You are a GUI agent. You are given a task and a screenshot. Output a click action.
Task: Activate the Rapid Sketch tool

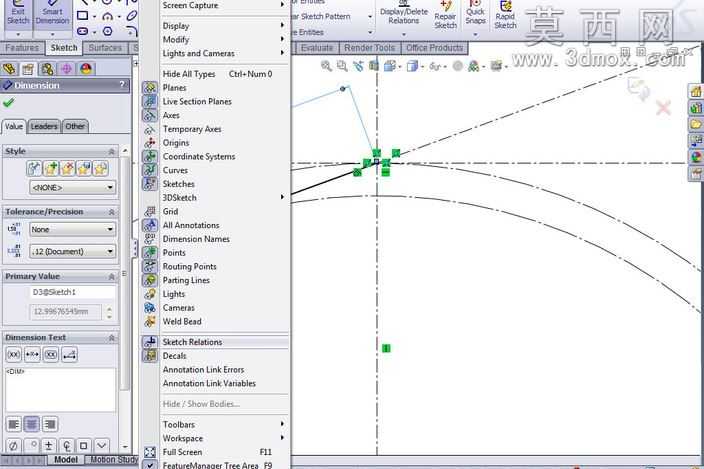(505, 16)
